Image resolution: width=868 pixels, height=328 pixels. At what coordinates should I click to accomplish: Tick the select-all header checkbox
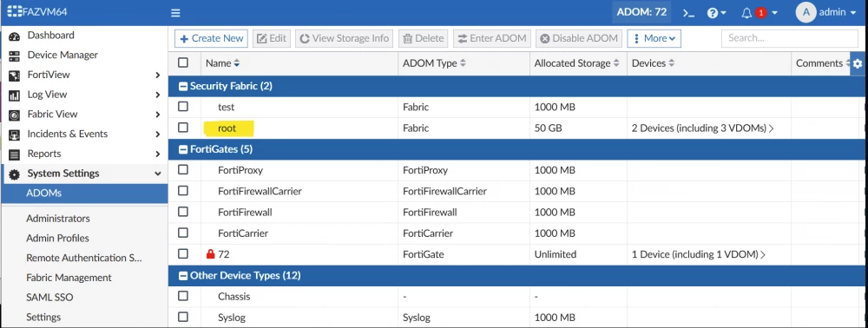(183, 62)
